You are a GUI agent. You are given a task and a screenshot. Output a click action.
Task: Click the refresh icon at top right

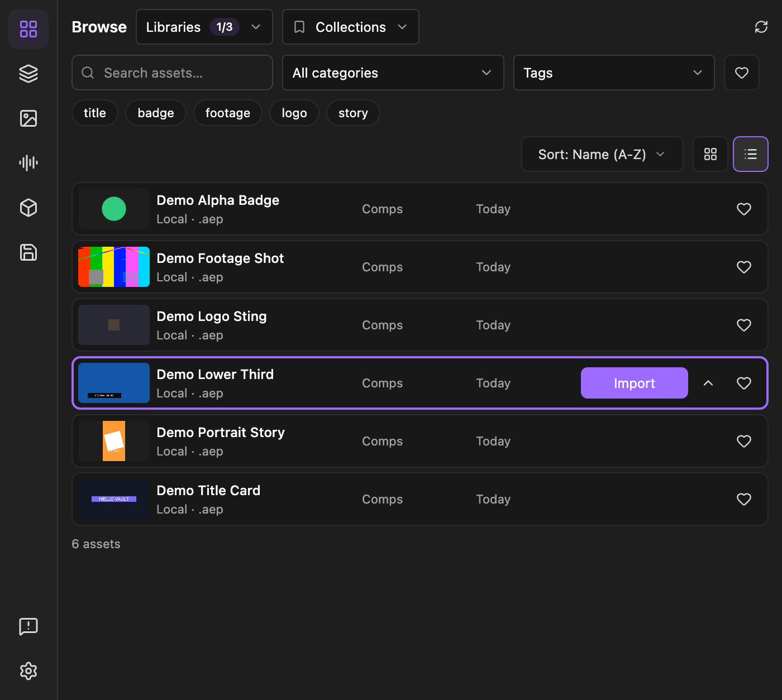tap(761, 27)
